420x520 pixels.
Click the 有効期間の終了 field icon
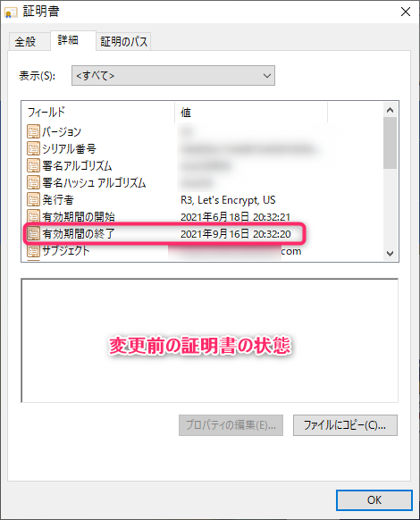click(33, 234)
